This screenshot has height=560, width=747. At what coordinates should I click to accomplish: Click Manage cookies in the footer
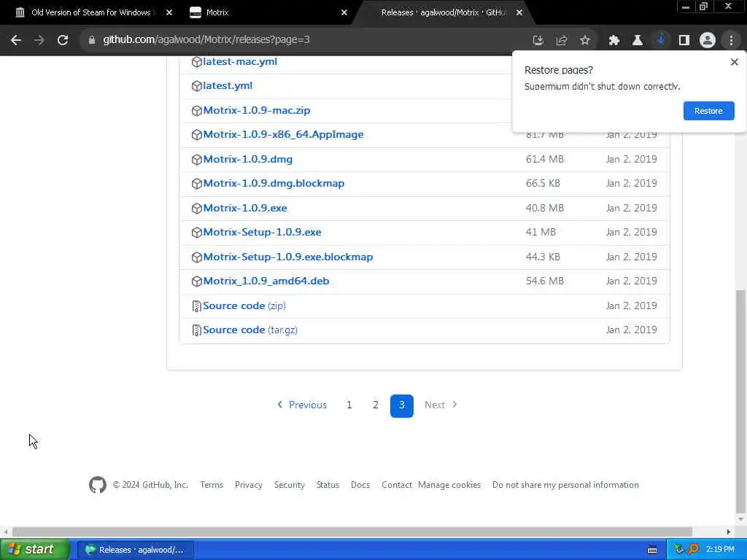[x=449, y=485]
